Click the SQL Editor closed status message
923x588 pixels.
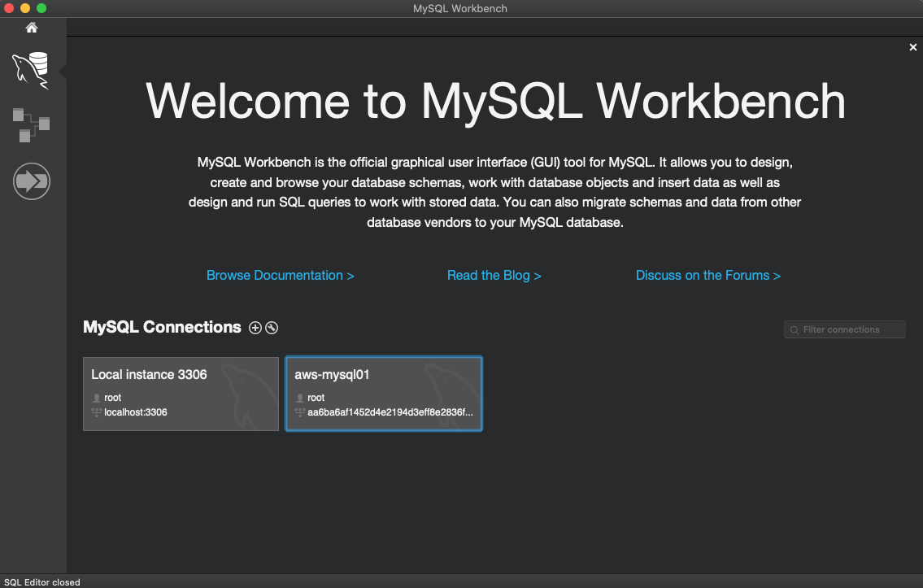tap(42, 582)
